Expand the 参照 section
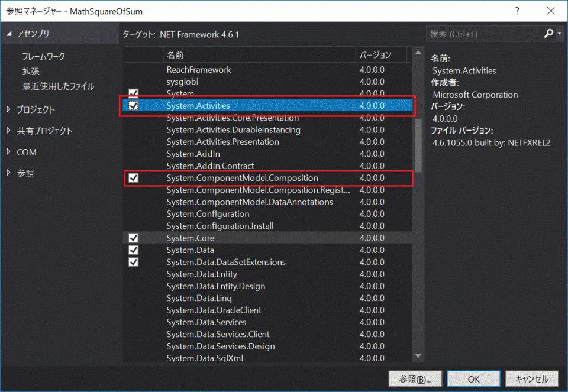Screen dimensions: 568x392 [x=8, y=173]
